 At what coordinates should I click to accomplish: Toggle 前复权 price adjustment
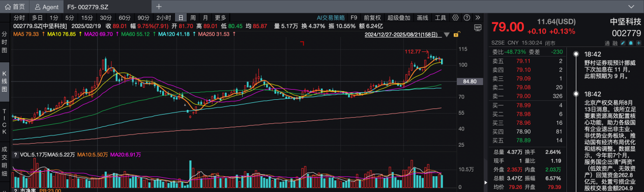372,17
